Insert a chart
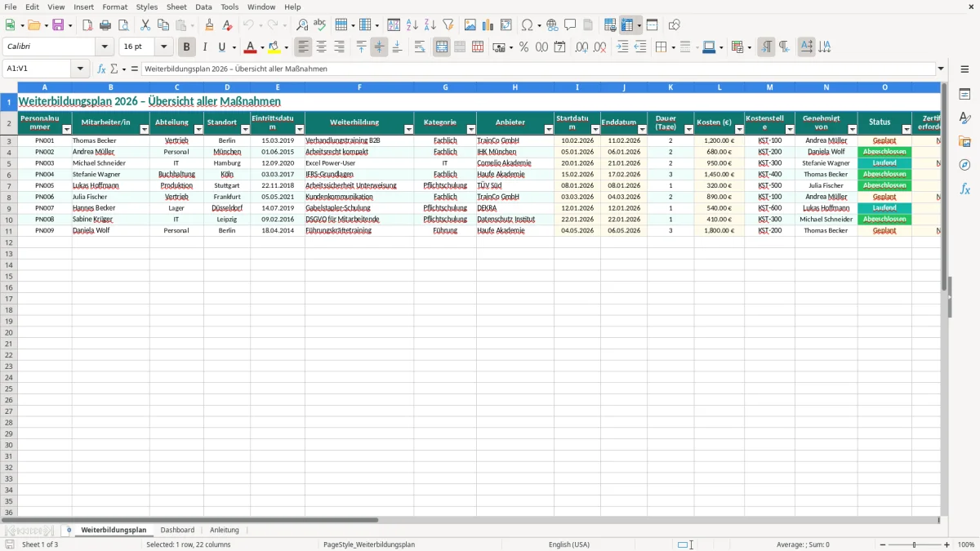 coord(488,25)
